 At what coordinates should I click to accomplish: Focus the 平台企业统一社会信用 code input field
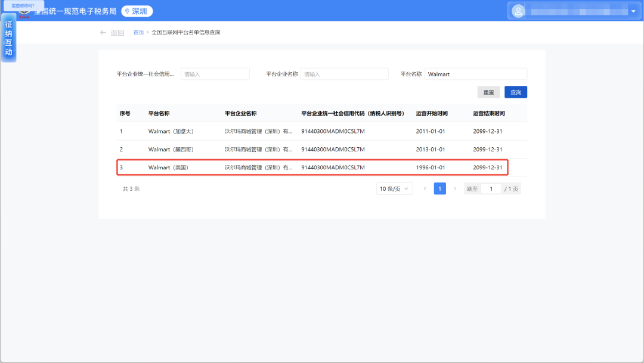(215, 74)
